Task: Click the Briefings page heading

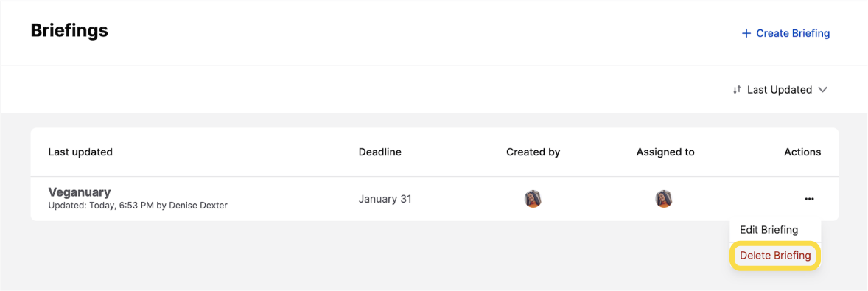Action: [69, 30]
